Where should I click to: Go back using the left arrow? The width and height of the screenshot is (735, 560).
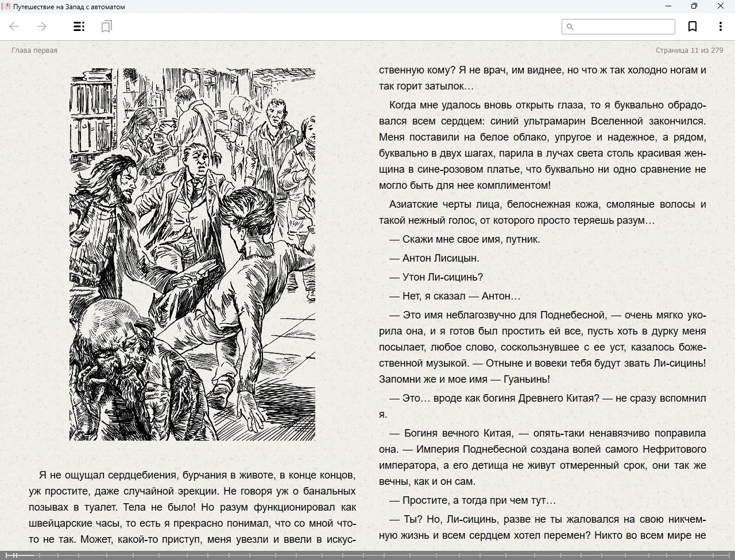click(x=14, y=26)
